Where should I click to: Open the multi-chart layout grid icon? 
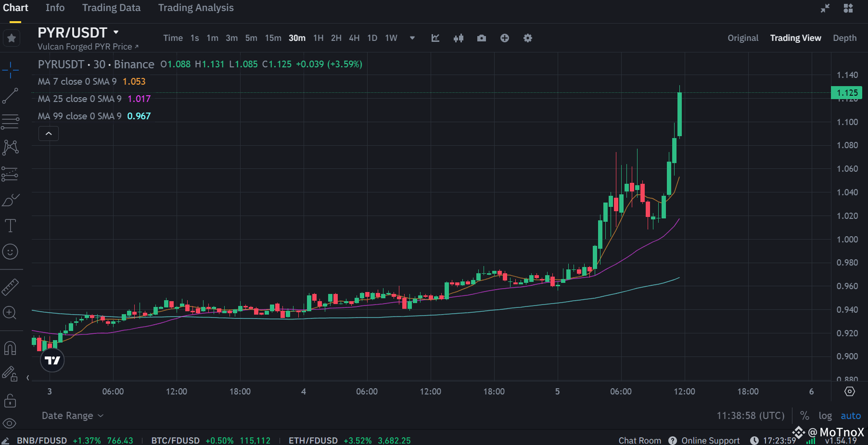(848, 8)
